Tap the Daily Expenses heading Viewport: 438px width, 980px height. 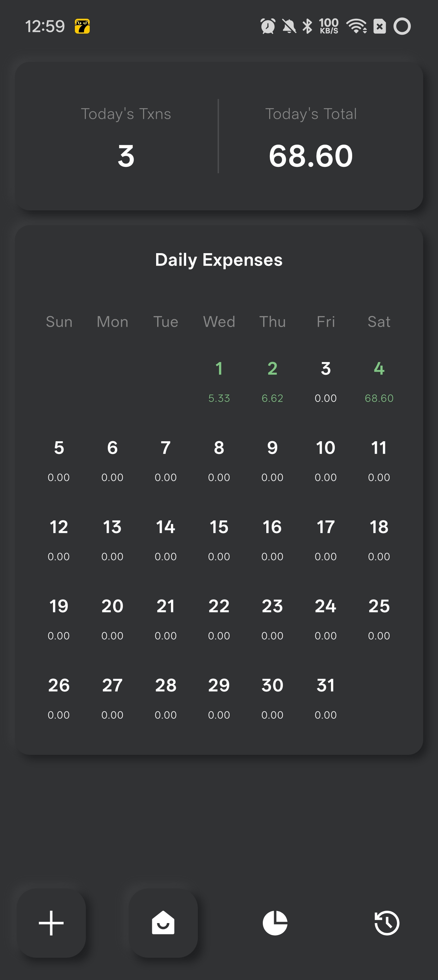[219, 260]
